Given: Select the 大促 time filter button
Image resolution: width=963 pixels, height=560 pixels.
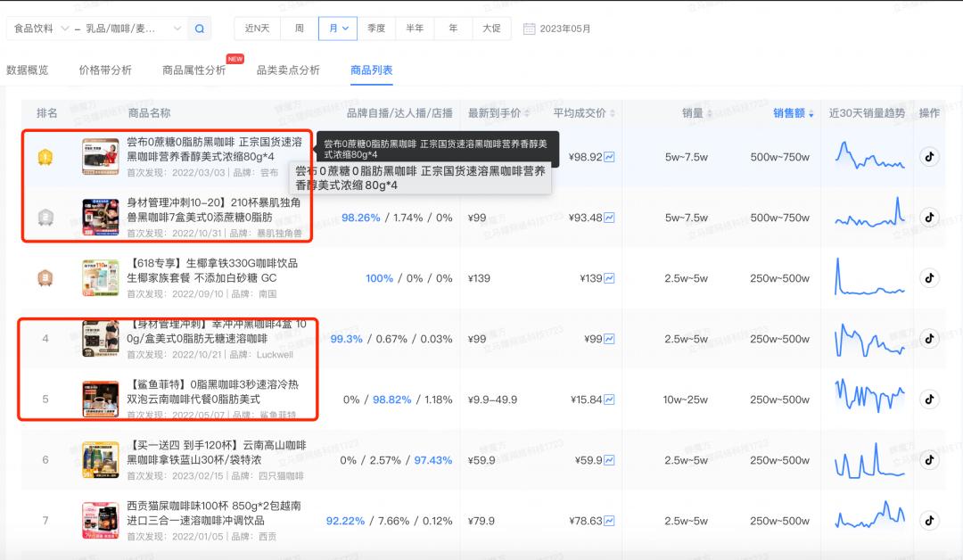Looking at the screenshot, I should click(x=491, y=28).
